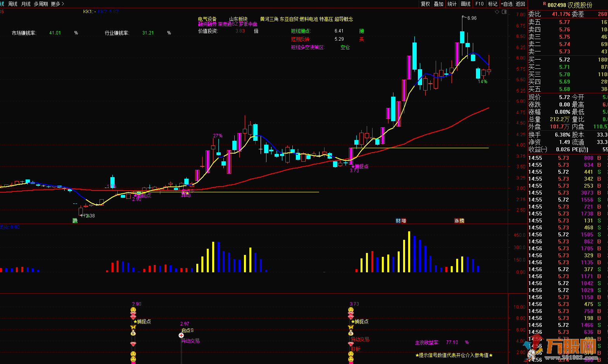This screenshot has width=608, height=364.
Task: Click the 财增 marker under the chart
Action: (401, 220)
